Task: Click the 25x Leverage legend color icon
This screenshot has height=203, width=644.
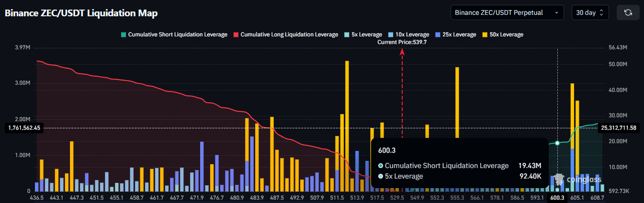Action: 438,34
